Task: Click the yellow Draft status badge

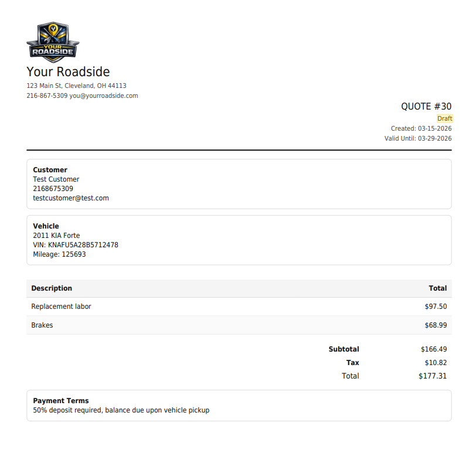Action: pos(444,118)
